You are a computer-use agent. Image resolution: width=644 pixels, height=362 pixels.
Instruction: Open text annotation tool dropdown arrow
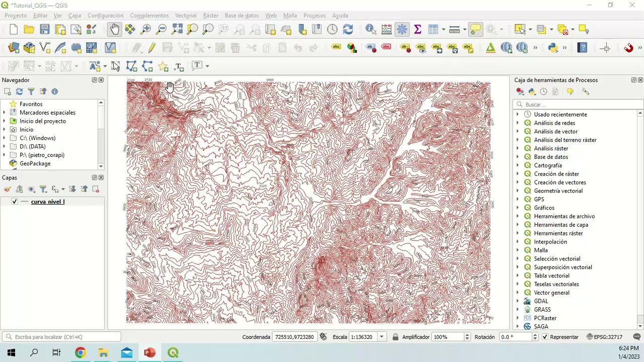click(207, 66)
